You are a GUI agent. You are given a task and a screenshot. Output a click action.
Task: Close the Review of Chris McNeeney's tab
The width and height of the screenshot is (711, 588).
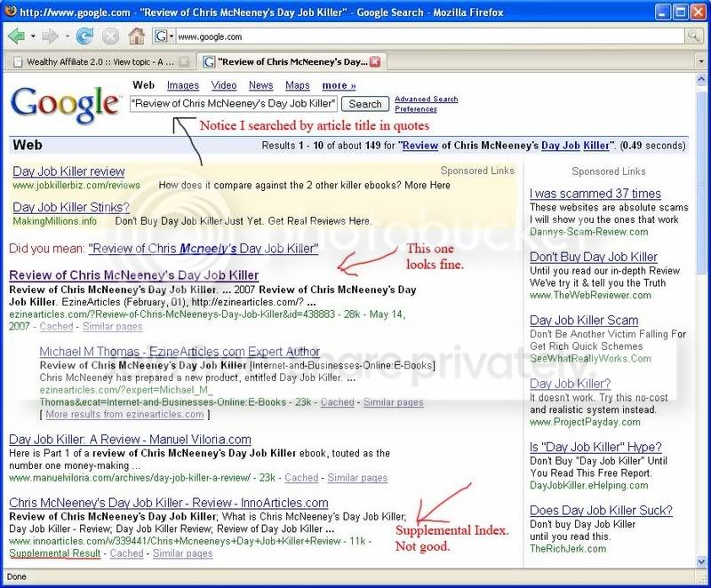click(375, 62)
